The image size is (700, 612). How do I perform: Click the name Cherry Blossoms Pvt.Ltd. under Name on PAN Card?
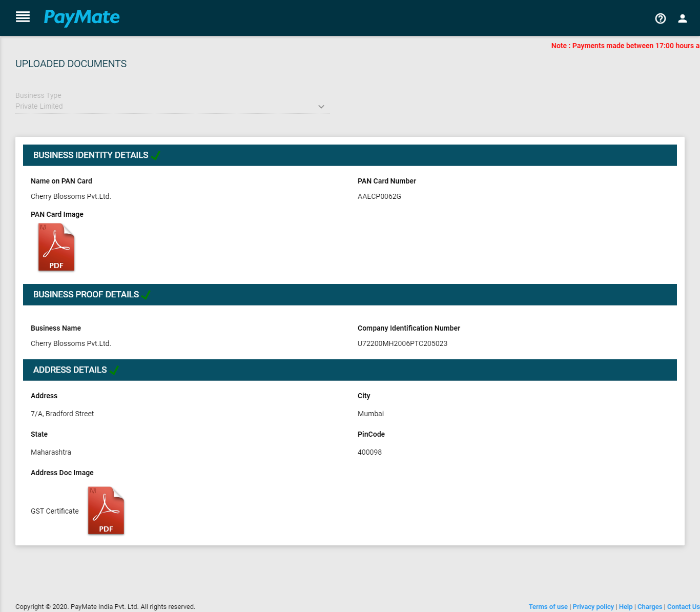[71, 196]
